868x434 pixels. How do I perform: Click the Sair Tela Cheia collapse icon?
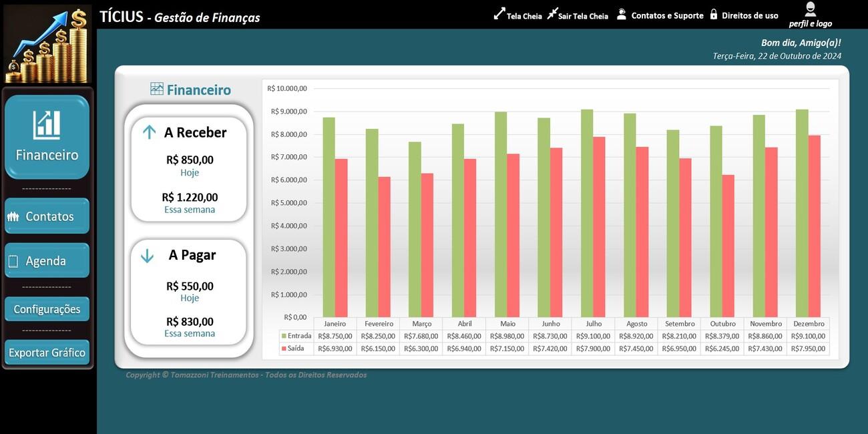point(552,13)
